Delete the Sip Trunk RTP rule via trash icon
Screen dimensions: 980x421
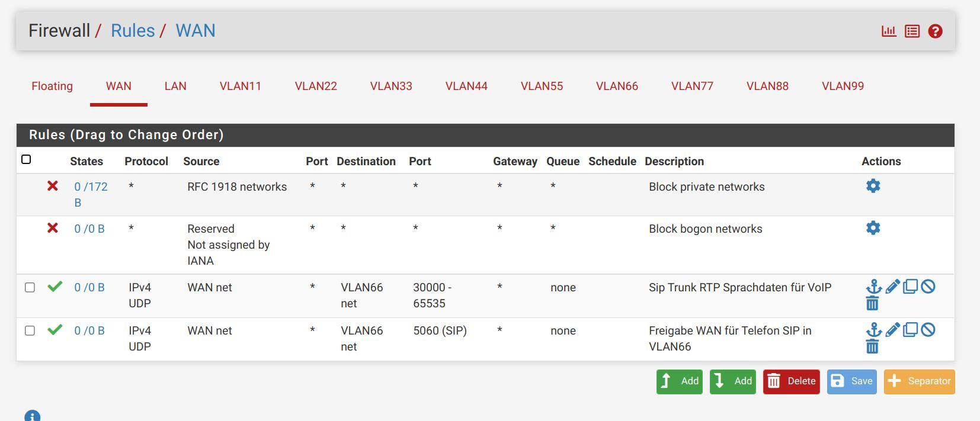click(x=872, y=304)
